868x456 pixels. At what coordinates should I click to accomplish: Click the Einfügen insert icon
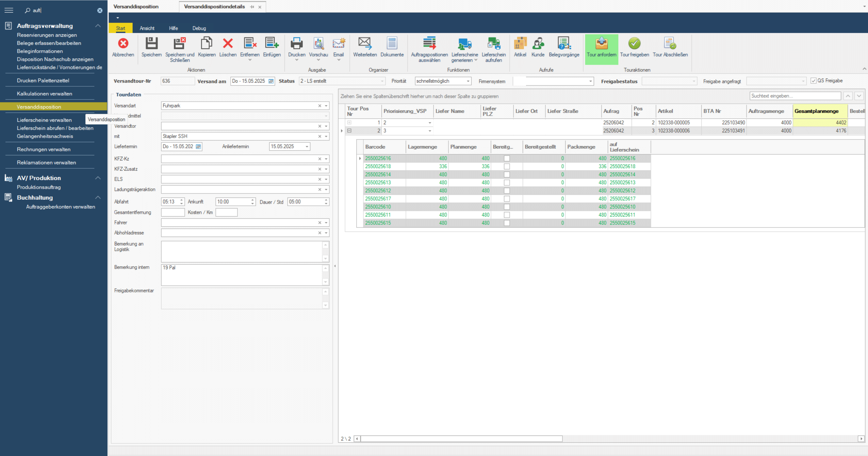coord(272,44)
